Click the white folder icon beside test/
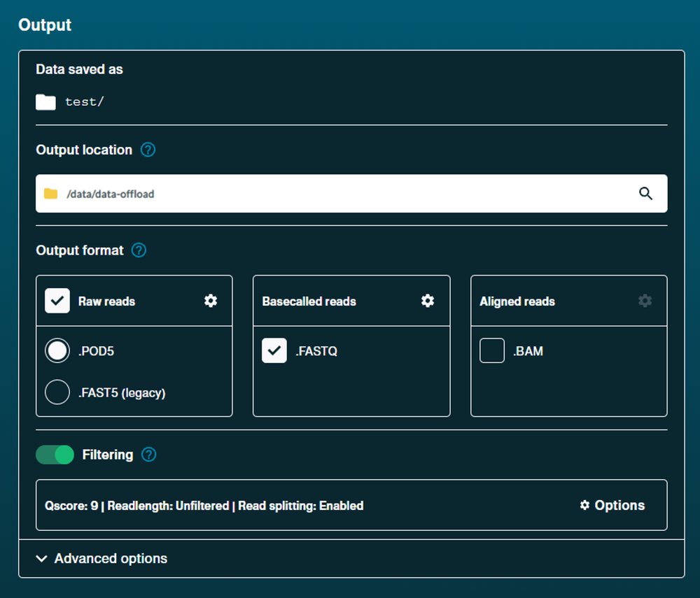The height and width of the screenshot is (598, 700). tap(45, 102)
